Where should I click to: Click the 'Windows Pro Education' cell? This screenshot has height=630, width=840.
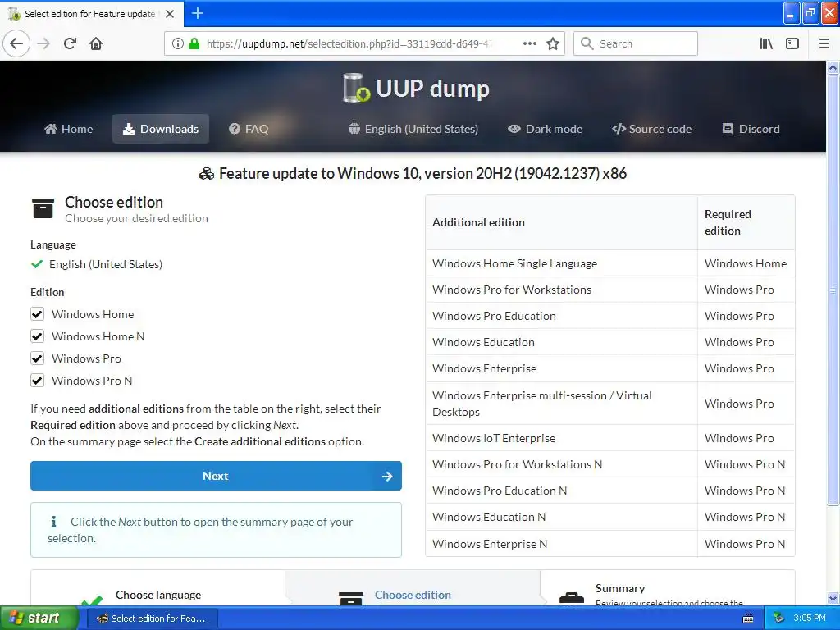click(x=561, y=316)
